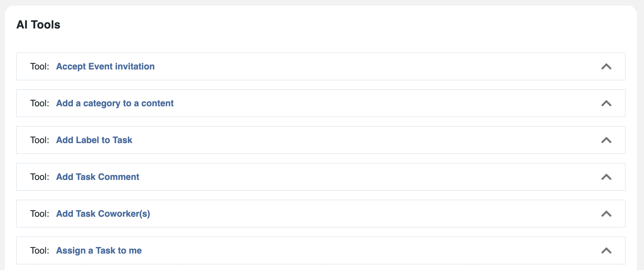Viewport: 644px width, 270px height.
Task: Toggle the chevron for Add a category to a content
Action: coord(606,103)
